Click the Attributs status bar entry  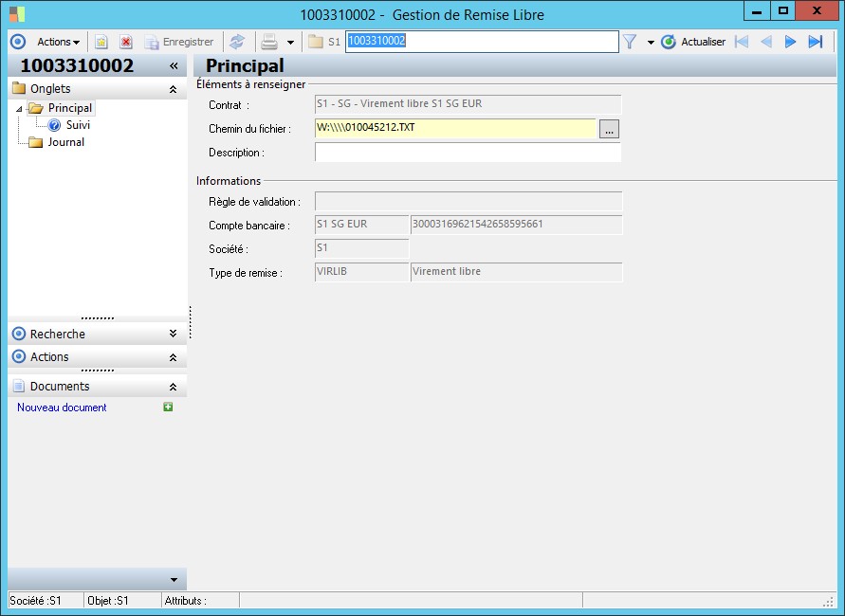click(200, 601)
